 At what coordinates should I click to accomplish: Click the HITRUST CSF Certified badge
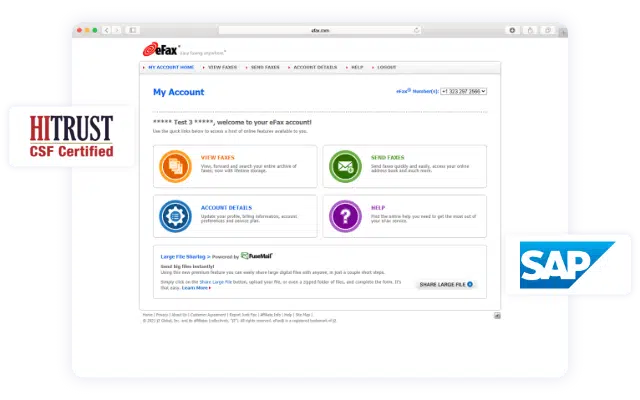pos(71,136)
